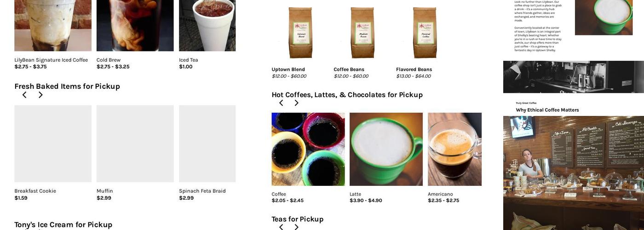Screen dimensions: 644x230
Task: Click previous arrow under Fresh Baked Items
Action: [24, 95]
